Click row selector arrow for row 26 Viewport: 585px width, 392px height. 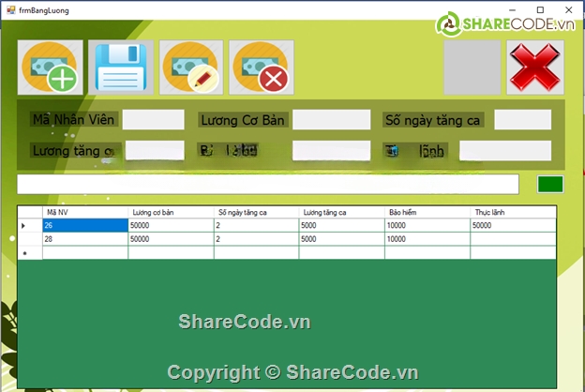click(x=30, y=225)
